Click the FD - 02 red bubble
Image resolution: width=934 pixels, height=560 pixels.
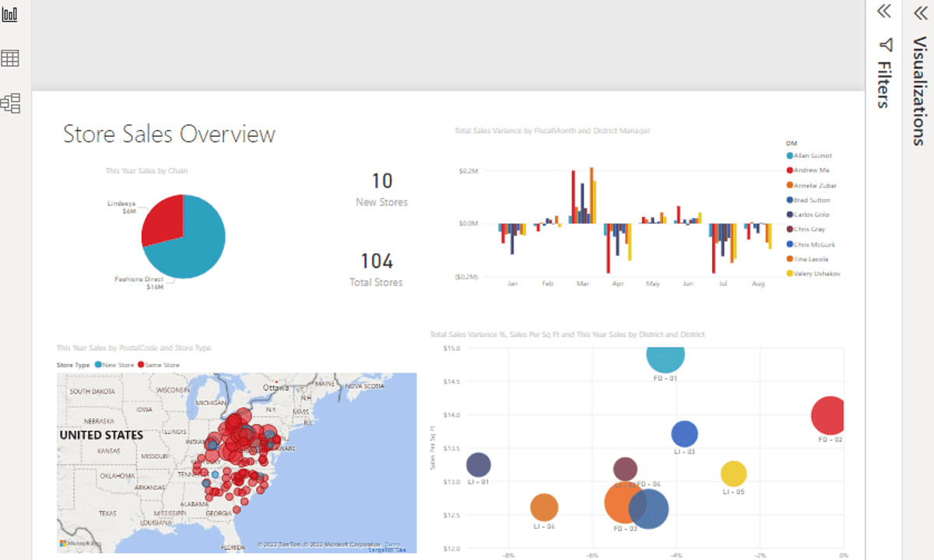(x=828, y=415)
